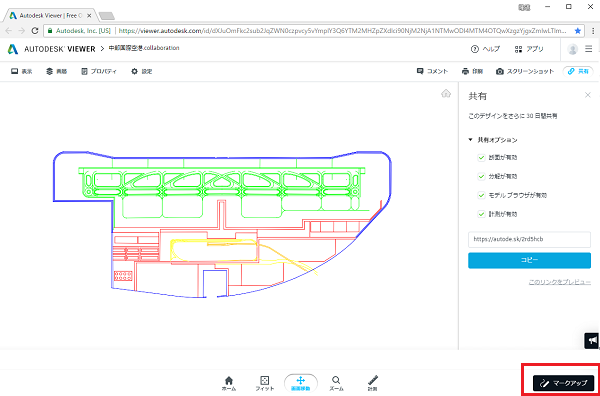Uncheck the 断面が有効 checkbox
This screenshot has height=396, width=600.
pyautogui.click(x=481, y=158)
